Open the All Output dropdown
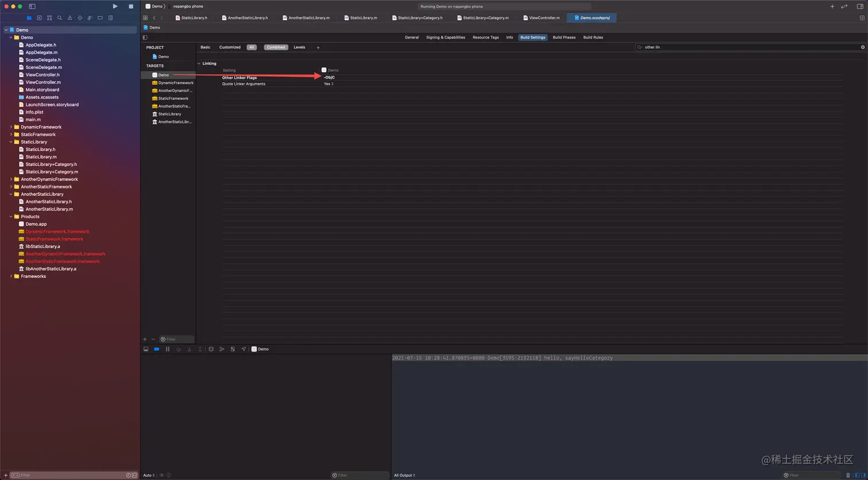 404,475
